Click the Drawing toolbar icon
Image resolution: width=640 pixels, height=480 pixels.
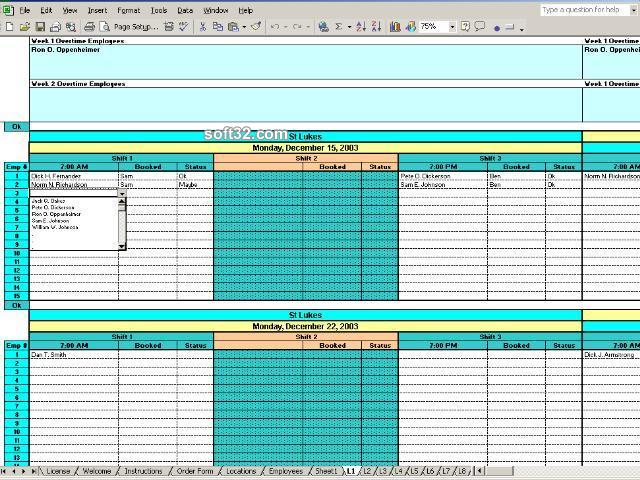(411, 27)
